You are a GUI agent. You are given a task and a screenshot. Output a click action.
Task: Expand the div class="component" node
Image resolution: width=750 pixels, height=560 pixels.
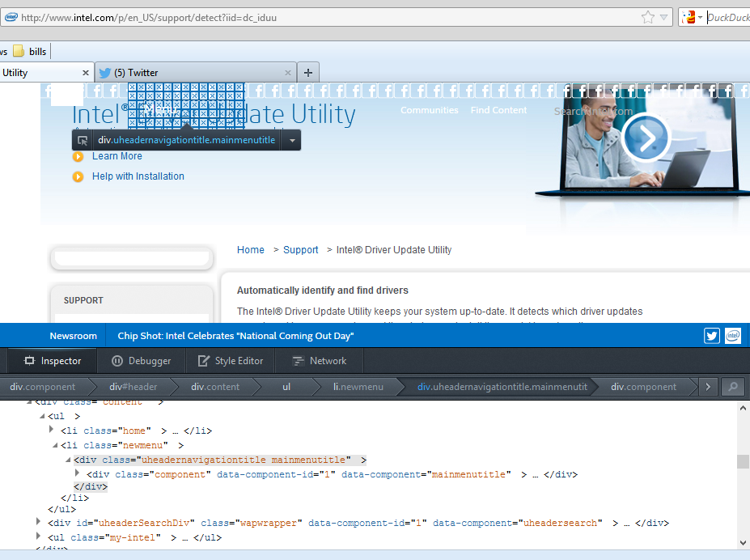77,473
